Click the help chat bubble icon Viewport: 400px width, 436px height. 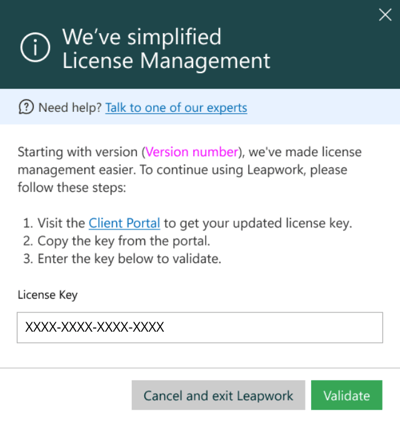[x=26, y=107]
